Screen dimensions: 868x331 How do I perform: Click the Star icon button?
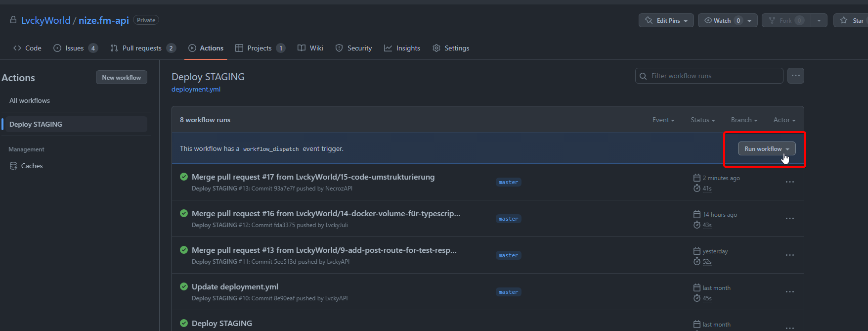(x=844, y=20)
